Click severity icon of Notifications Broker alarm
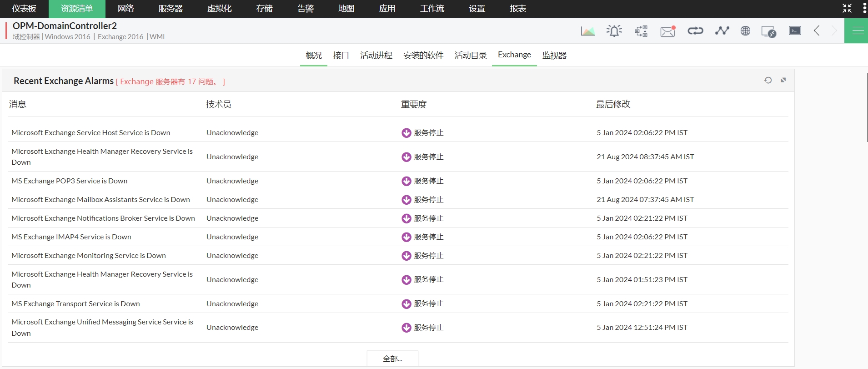The width and height of the screenshot is (868, 369). [406, 218]
